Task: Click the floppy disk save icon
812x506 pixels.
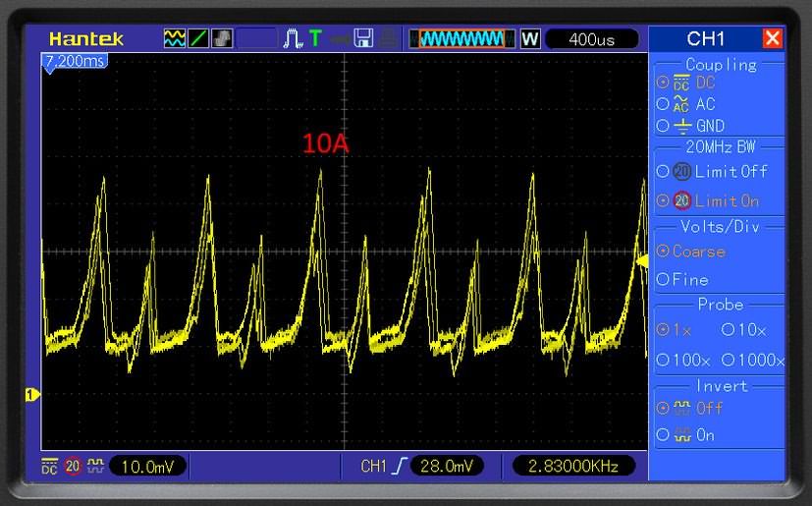Action: 363,38
